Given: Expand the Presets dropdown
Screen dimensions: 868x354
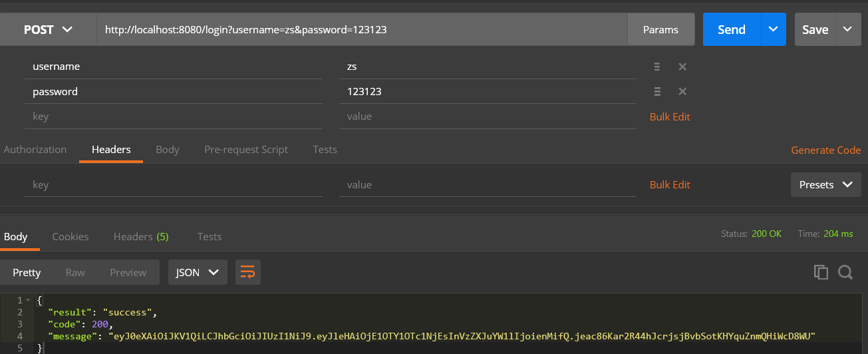Looking at the screenshot, I should tap(825, 184).
